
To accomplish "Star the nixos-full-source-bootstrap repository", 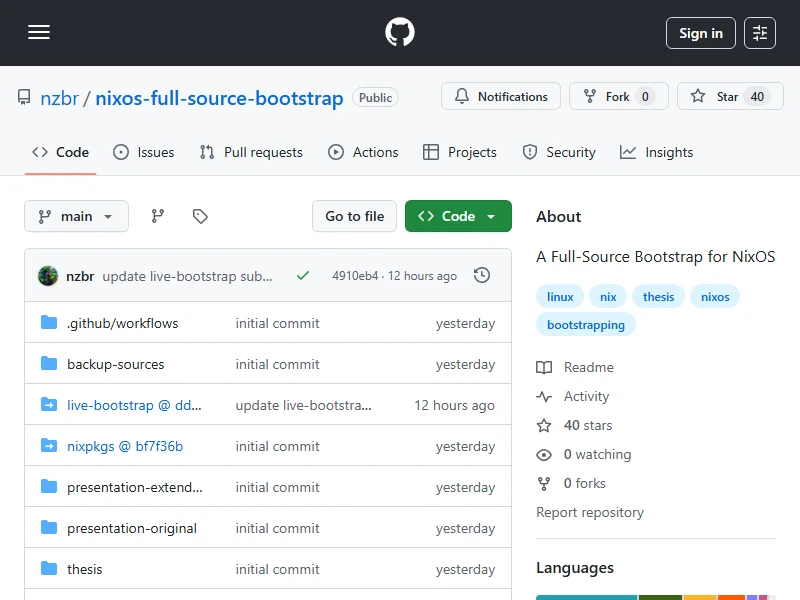I will 729,97.
